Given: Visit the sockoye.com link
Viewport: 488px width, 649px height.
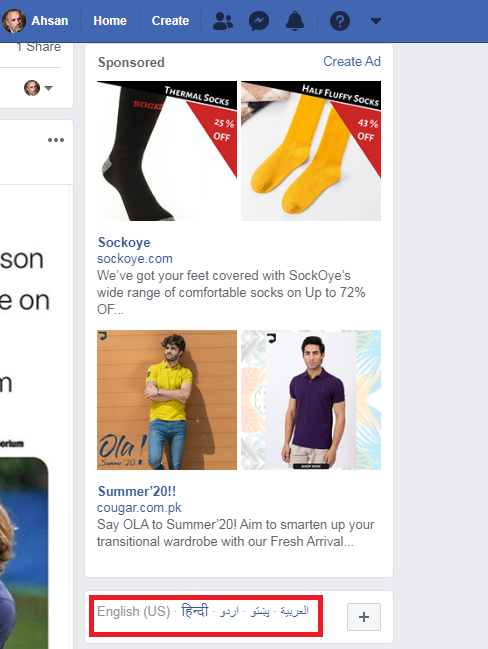Looking at the screenshot, I should tap(135, 259).
